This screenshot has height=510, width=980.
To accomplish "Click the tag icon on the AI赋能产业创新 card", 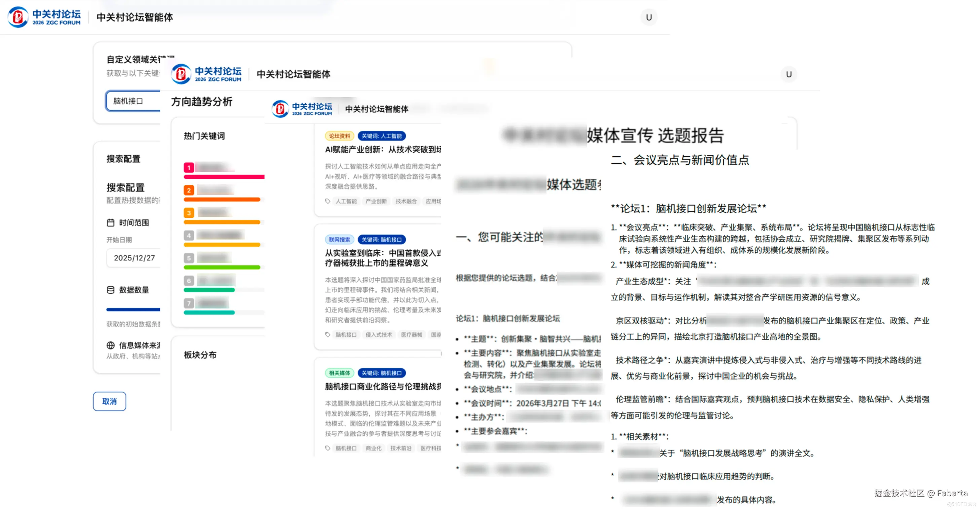I will (x=328, y=201).
